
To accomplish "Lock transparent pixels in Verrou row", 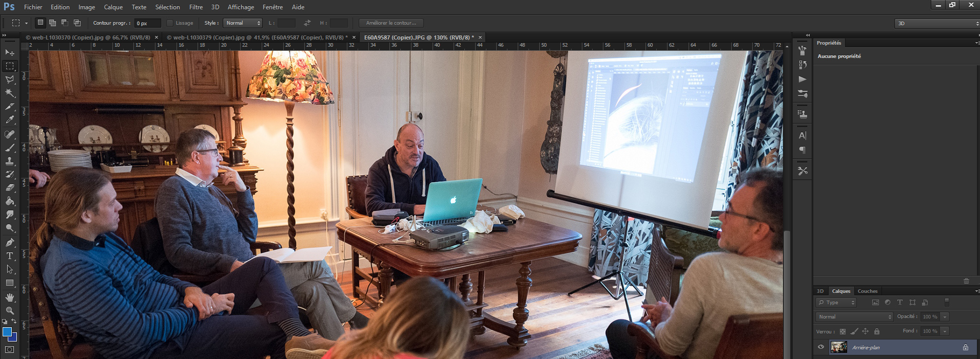I will pyautogui.click(x=842, y=331).
